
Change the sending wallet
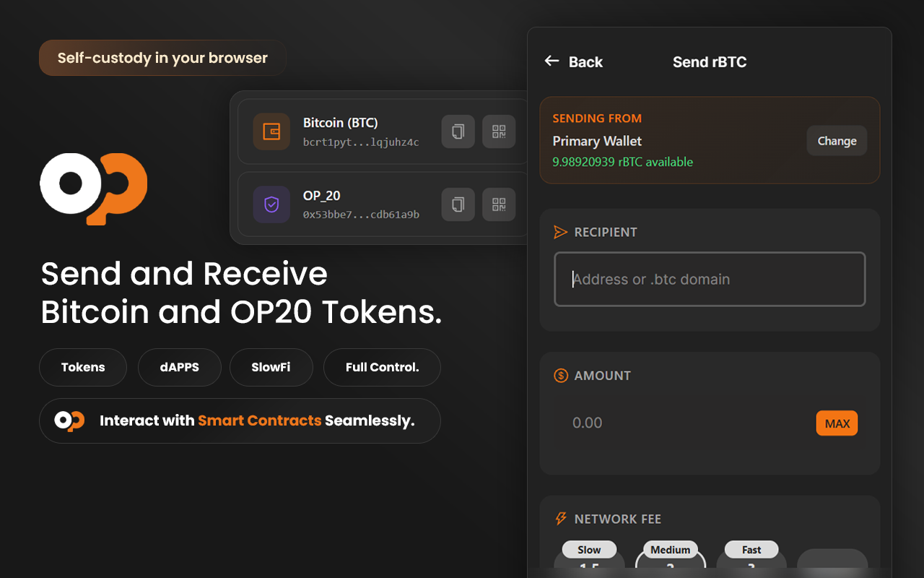tap(837, 141)
